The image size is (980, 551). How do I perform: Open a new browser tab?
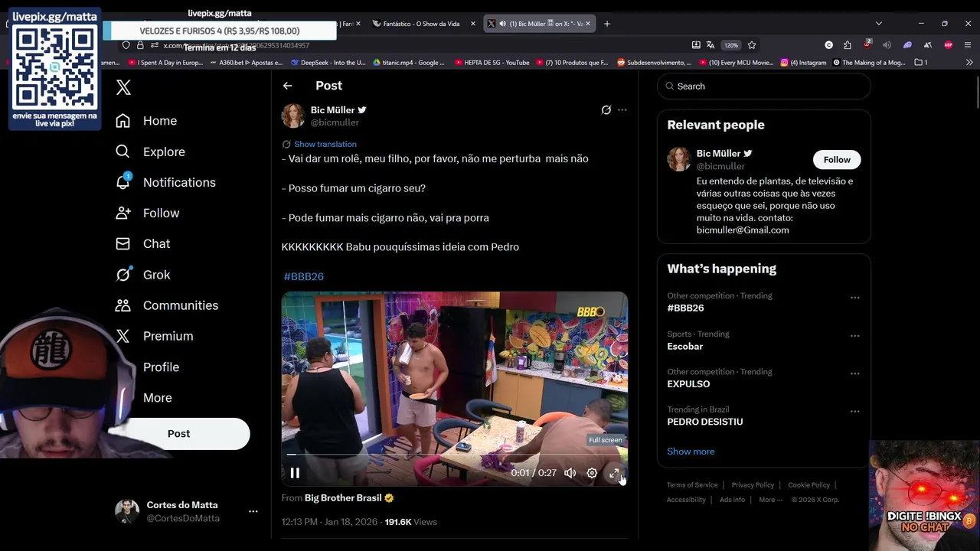tap(607, 24)
